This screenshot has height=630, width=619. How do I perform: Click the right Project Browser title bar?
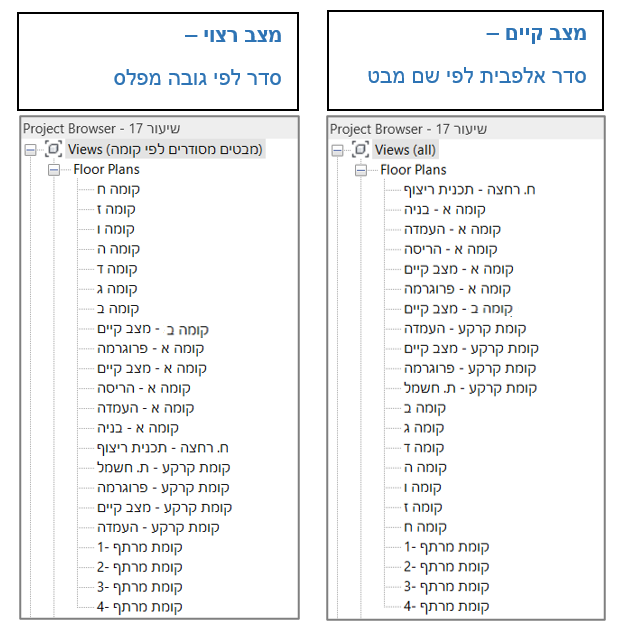466,129
